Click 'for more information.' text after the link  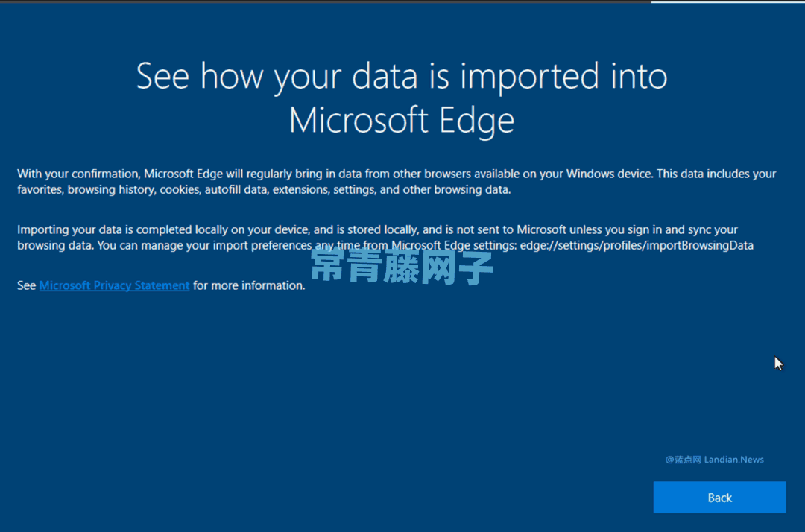(249, 286)
